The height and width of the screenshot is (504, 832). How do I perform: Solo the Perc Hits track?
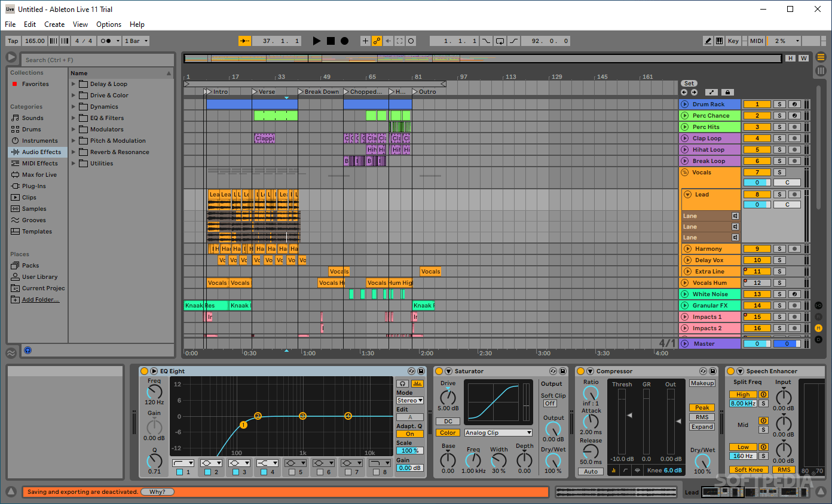pos(779,127)
